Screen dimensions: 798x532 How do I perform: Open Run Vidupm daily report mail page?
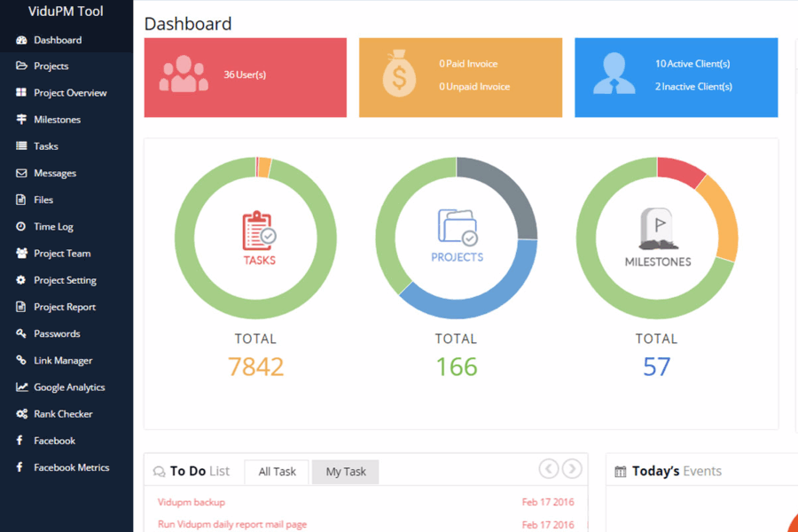coord(232,524)
